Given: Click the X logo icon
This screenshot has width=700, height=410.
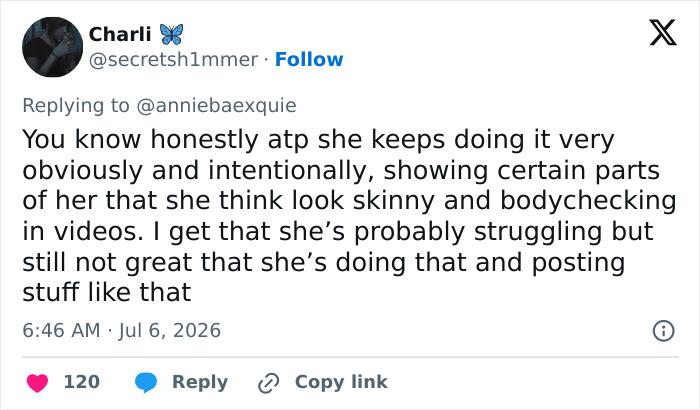Looking at the screenshot, I should pyautogui.click(x=663, y=33).
